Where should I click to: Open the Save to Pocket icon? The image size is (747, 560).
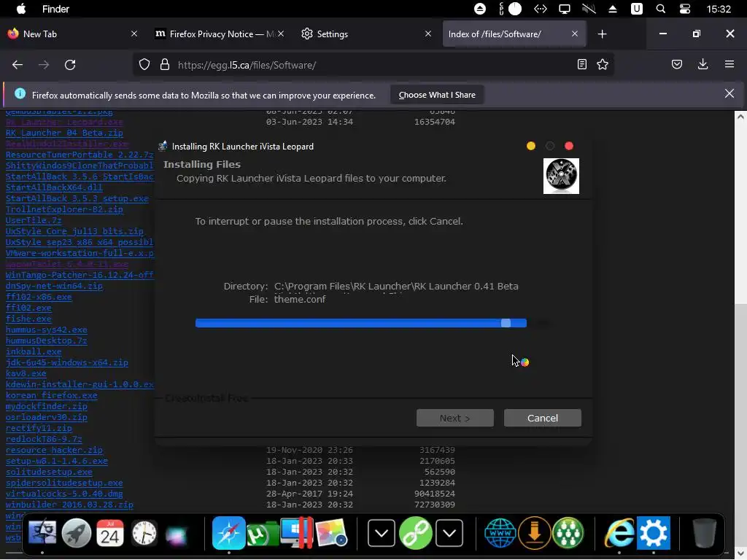pos(676,64)
